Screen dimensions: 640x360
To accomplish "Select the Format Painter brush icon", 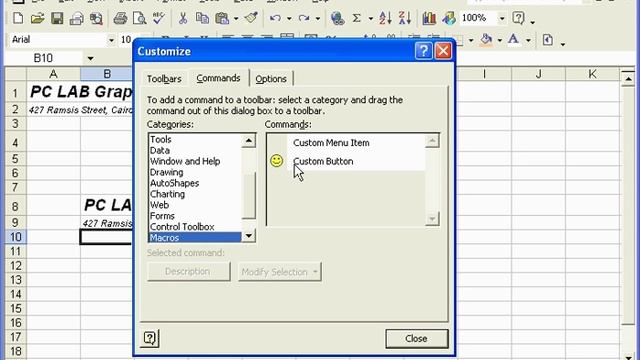I will [251, 18].
